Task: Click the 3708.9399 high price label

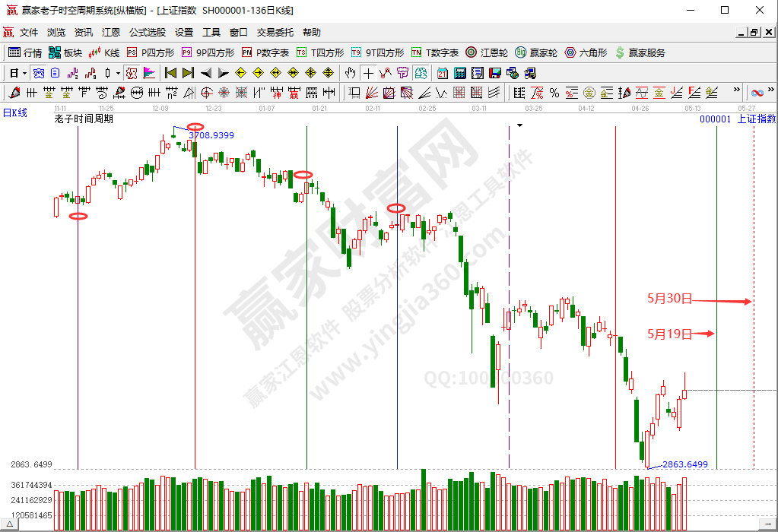Action: click(211, 135)
